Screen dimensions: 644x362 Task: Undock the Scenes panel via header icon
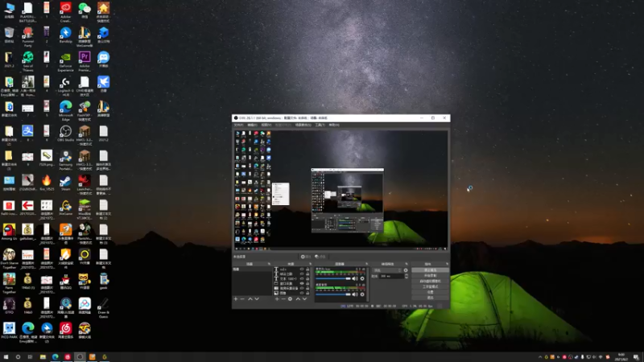tap(269, 264)
